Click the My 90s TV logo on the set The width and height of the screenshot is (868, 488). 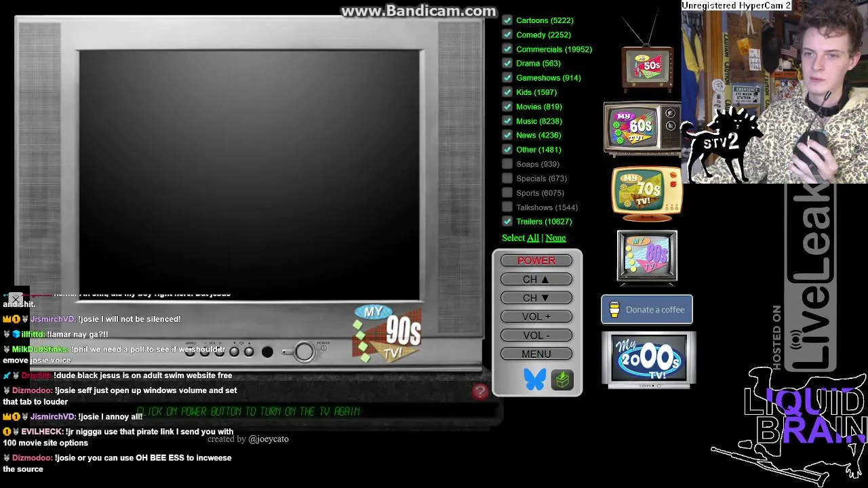point(388,332)
